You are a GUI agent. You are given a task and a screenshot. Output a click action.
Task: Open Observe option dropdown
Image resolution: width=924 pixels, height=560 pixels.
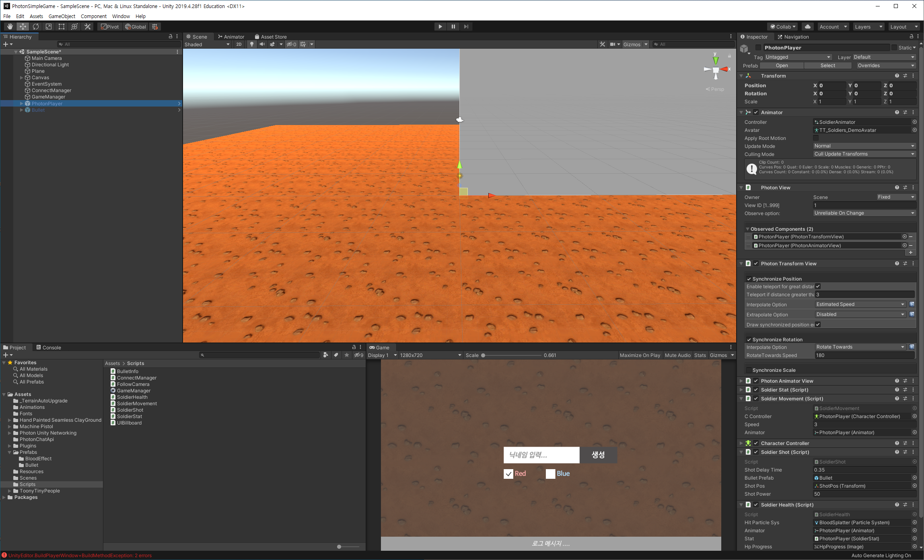(x=864, y=213)
